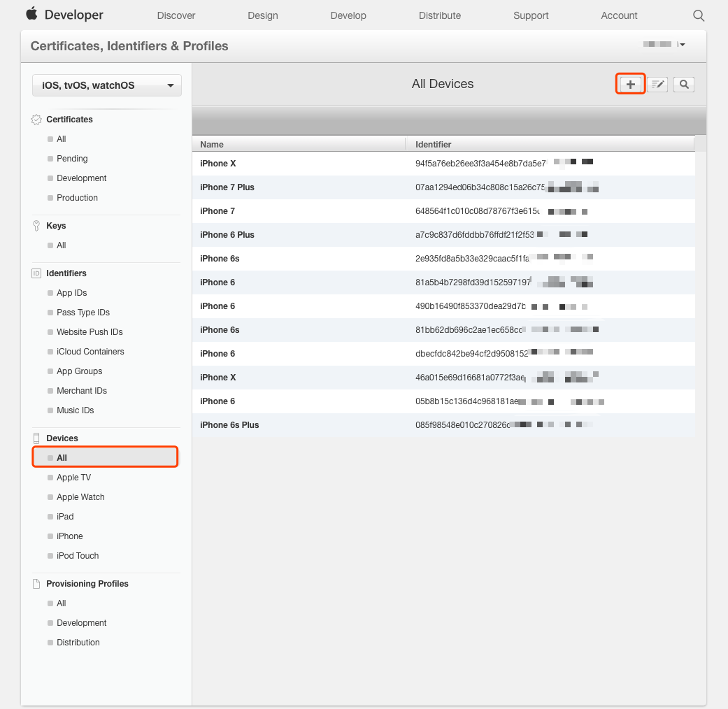Screen dimensions: 728x709
Task: Open the account name dropdown arrow
Action: (682, 44)
